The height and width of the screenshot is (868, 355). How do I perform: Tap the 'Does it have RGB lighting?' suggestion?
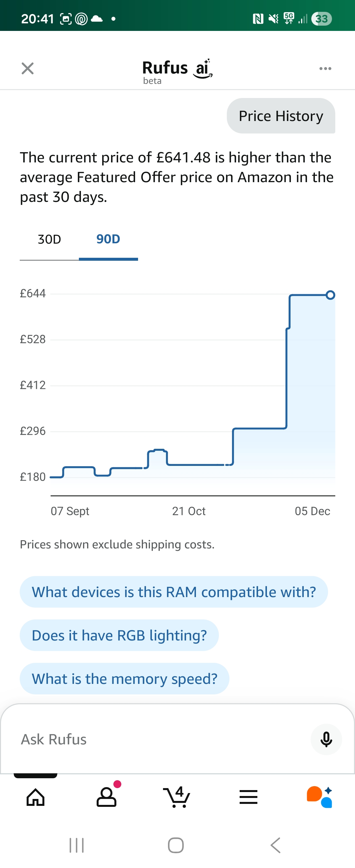click(x=119, y=636)
